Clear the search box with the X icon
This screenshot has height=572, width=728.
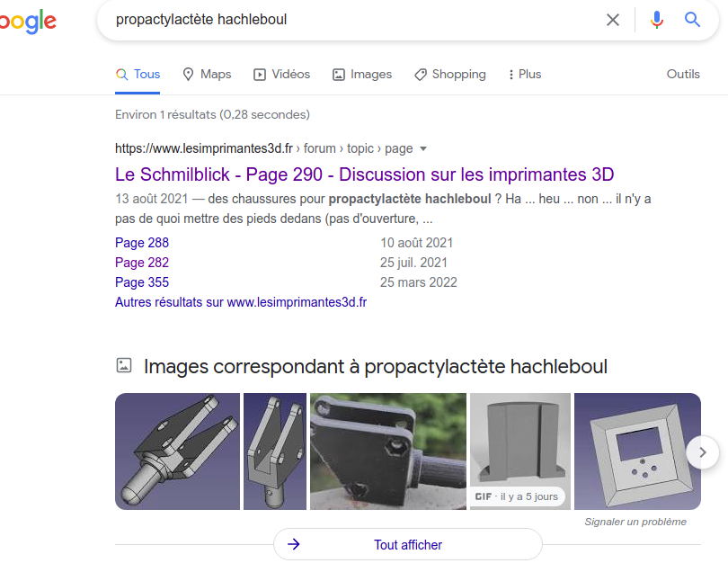click(x=613, y=20)
